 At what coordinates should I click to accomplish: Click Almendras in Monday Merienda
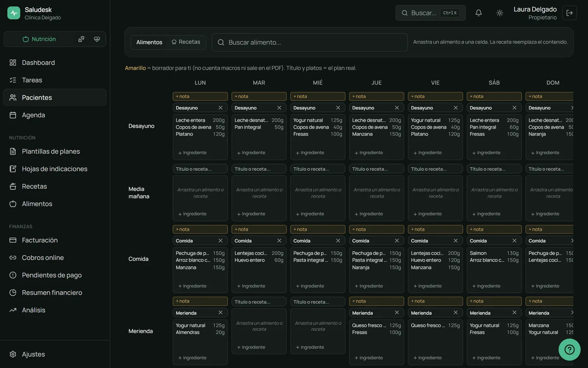coord(188,332)
